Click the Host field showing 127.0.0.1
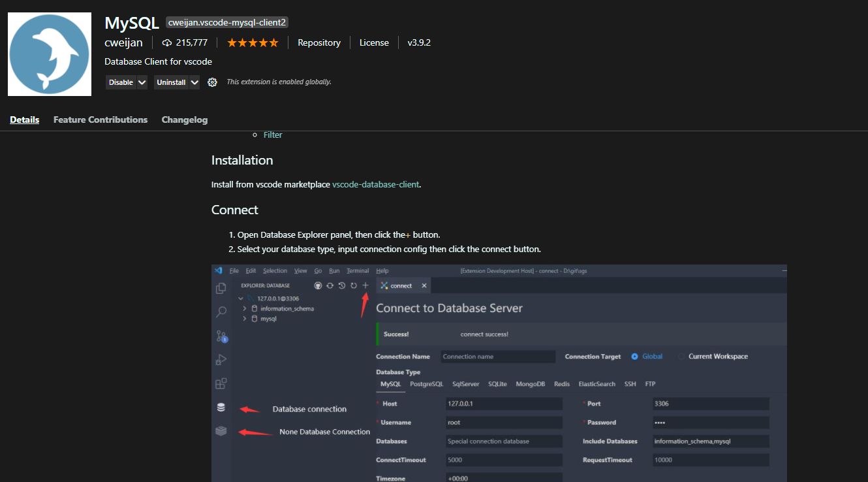This screenshot has width=868, height=482. 503,404
